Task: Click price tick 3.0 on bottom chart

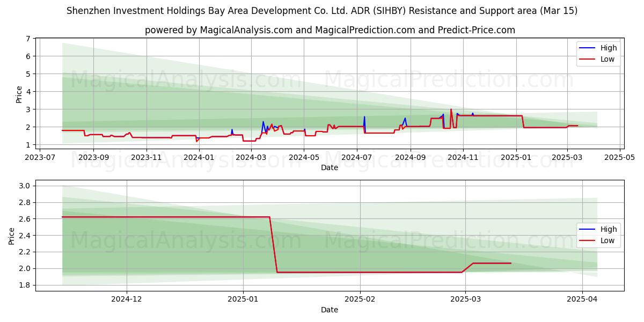Action: (24, 186)
